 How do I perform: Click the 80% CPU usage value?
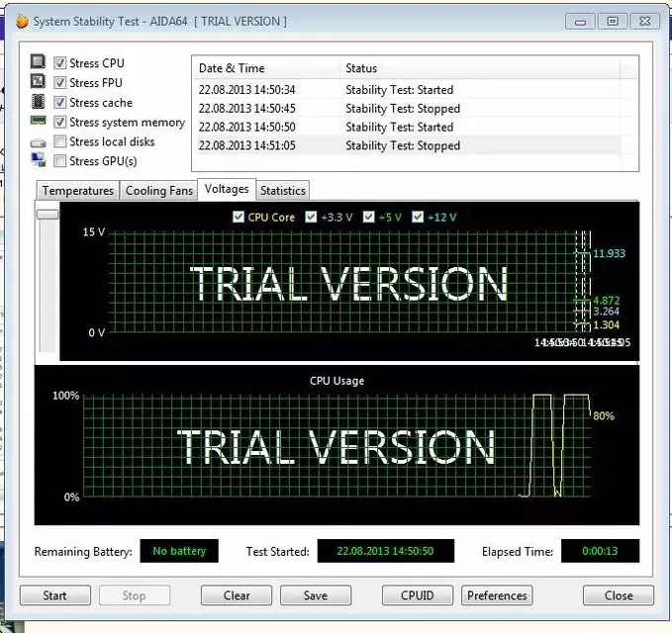(604, 415)
